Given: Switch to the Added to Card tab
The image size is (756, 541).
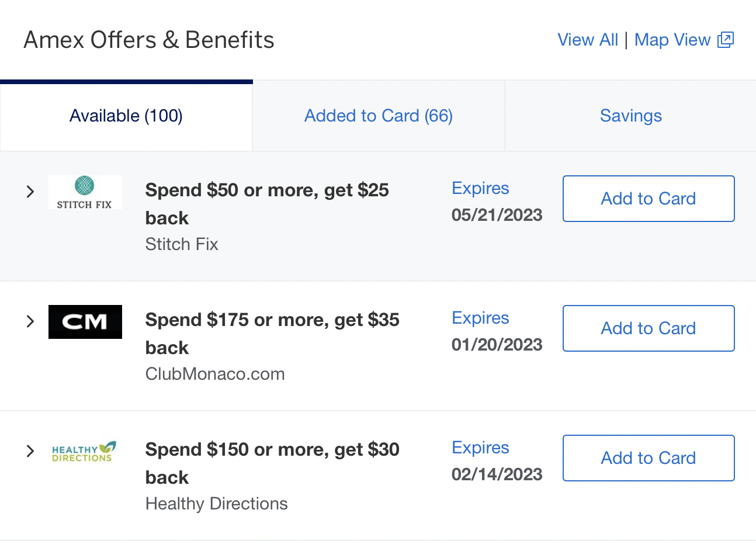Looking at the screenshot, I should (378, 116).
